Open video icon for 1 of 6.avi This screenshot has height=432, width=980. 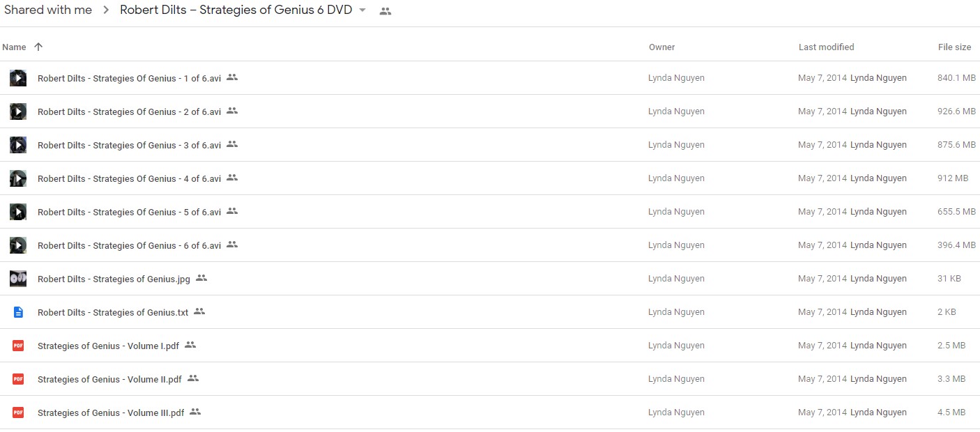18,78
